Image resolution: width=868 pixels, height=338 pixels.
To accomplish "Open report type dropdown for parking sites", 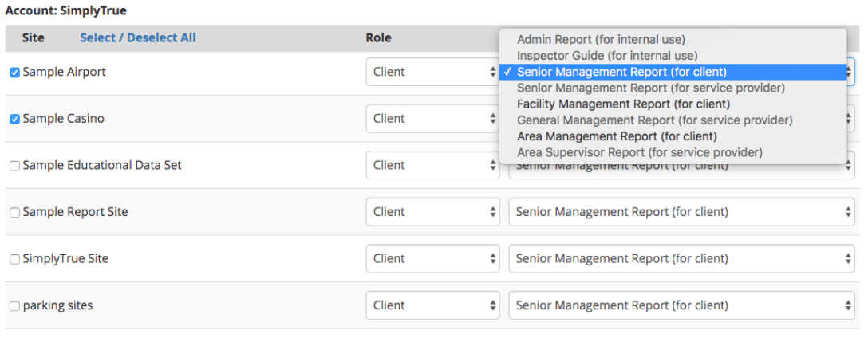I will (682, 305).
